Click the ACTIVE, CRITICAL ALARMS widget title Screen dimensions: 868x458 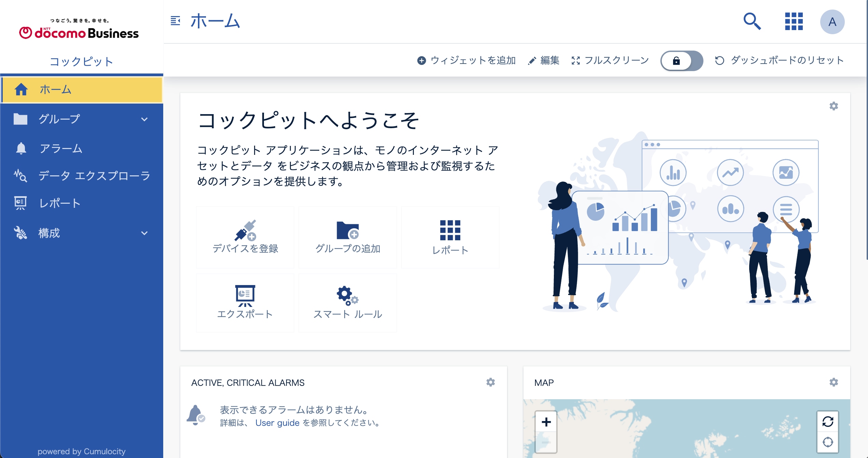pos(248,383)
